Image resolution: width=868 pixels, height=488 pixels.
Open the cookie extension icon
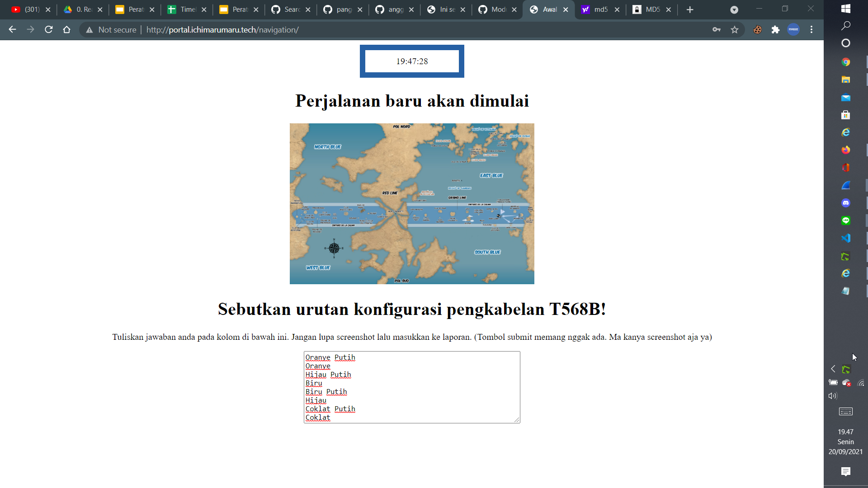point(758,30)
